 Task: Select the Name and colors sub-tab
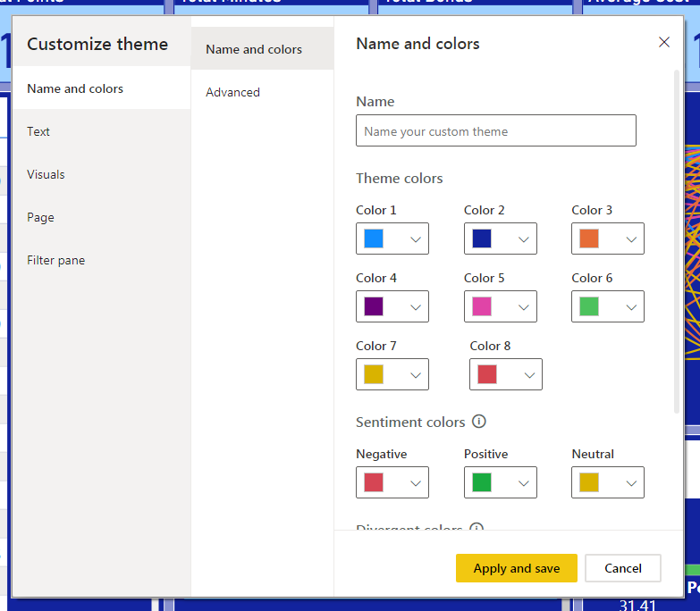pyautogui.click(x=263, y=48)
